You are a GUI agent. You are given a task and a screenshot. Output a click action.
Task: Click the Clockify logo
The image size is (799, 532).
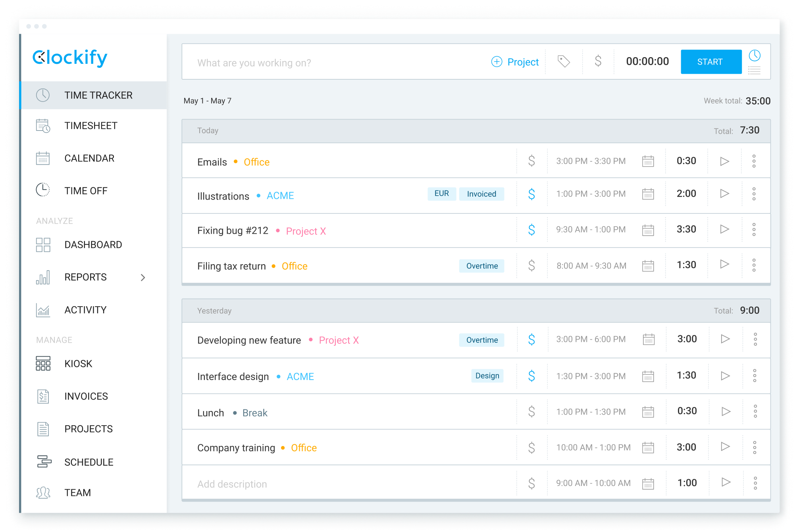[70, 58]
